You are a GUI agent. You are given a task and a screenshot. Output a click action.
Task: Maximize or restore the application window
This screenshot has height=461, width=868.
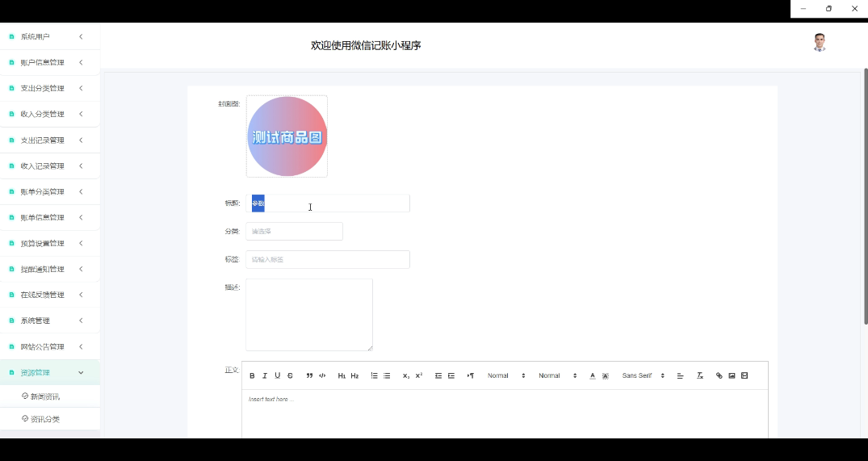(828, 8)
